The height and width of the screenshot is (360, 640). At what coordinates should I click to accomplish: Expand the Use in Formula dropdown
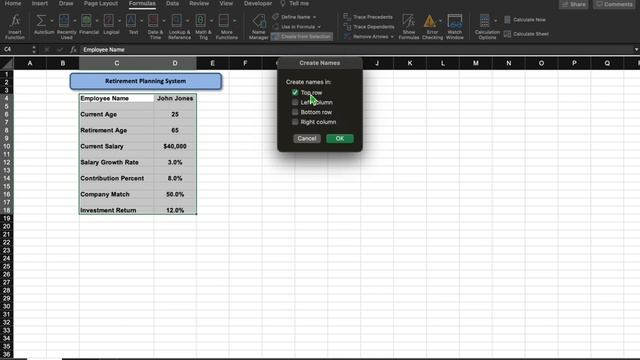(319, 27)
